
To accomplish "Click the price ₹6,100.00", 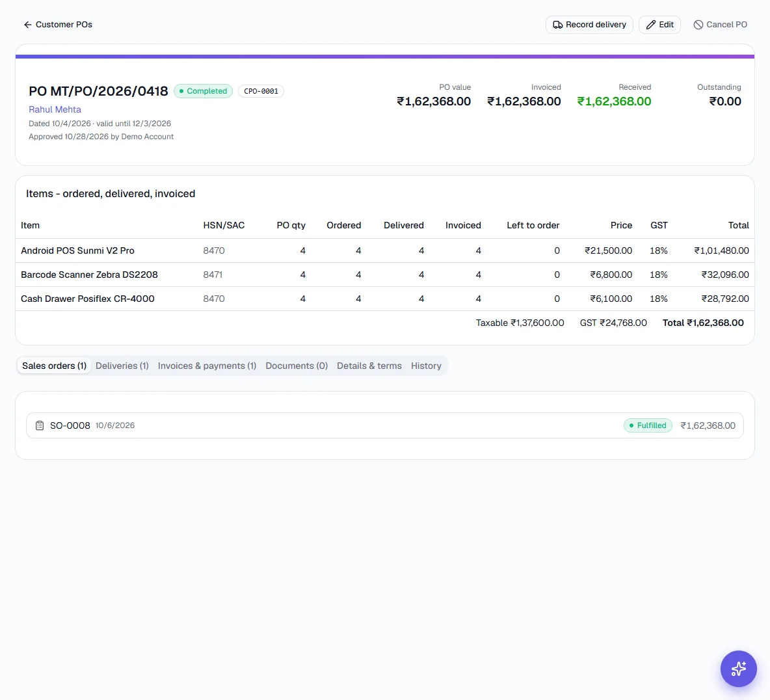I will 611,299.
